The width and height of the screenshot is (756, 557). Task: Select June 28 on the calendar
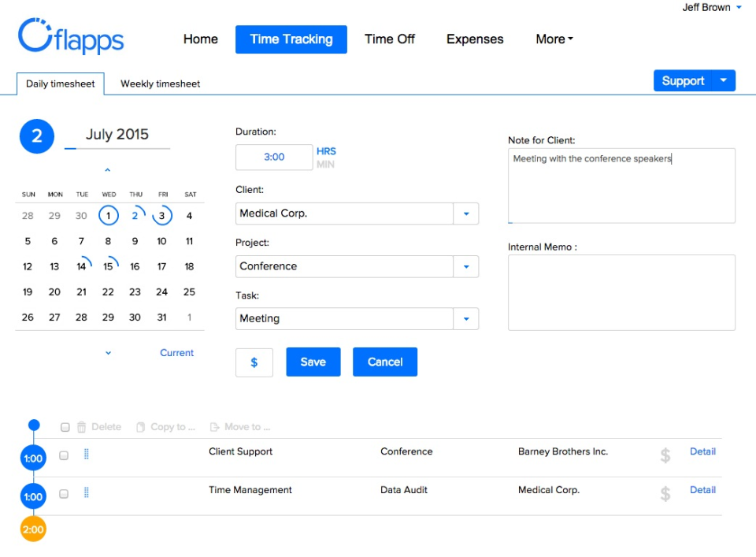point(28,216)
